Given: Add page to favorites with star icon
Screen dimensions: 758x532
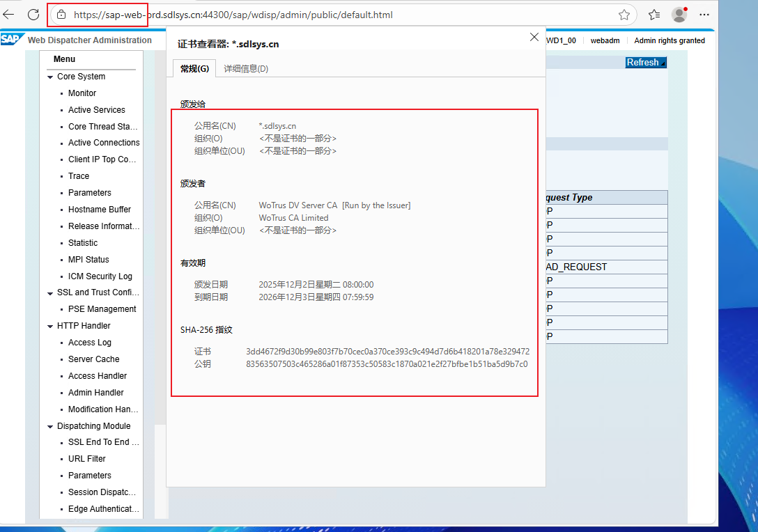Looking at the screenshot, I should (x=624, y=15).
